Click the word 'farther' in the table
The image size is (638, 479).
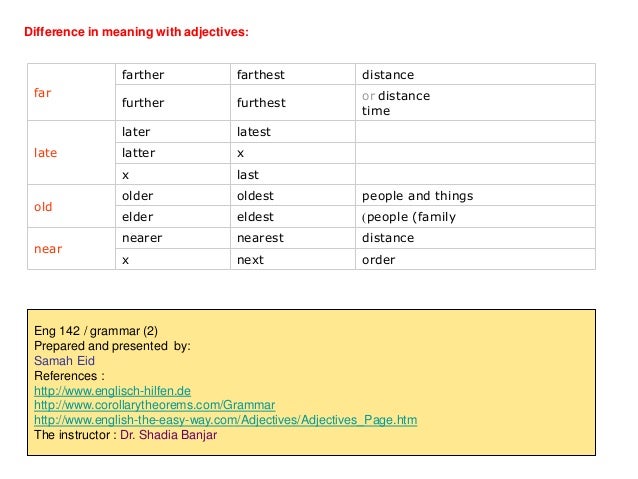click(143, 75)
